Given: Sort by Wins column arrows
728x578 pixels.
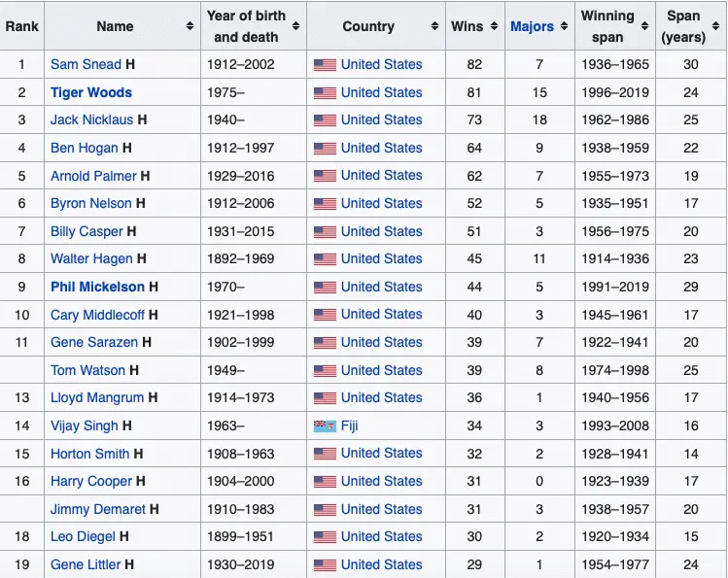Looking at the screenshot, I should click(494, 27).
